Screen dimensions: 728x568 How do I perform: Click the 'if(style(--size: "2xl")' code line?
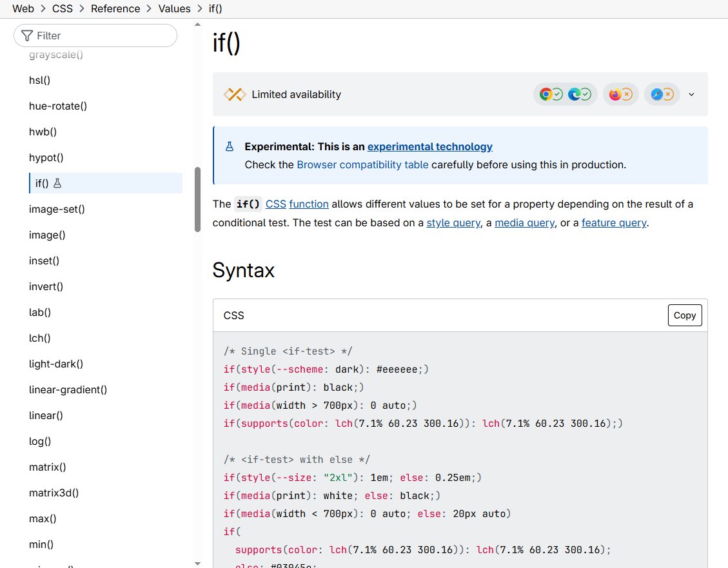click(352, 478)
